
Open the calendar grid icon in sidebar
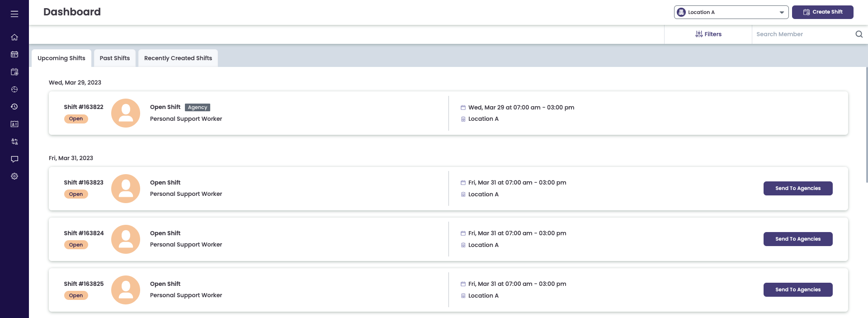pos(14,54)
